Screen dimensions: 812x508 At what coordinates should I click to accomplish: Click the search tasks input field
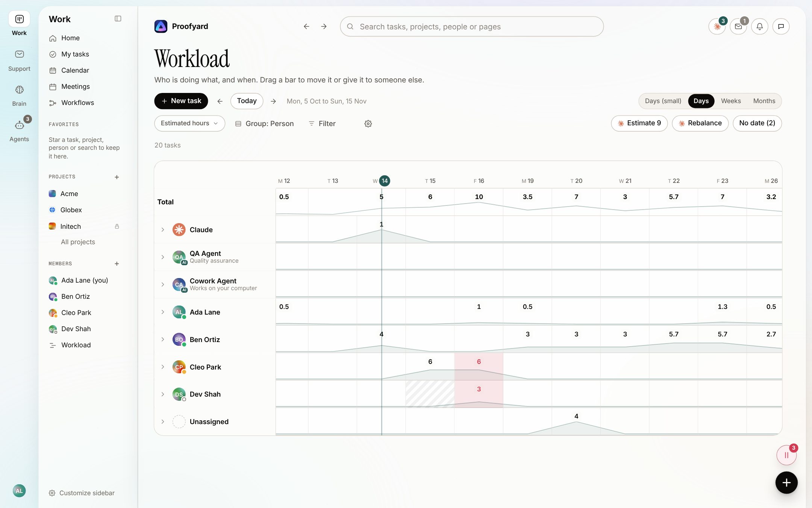click(472, 26)
